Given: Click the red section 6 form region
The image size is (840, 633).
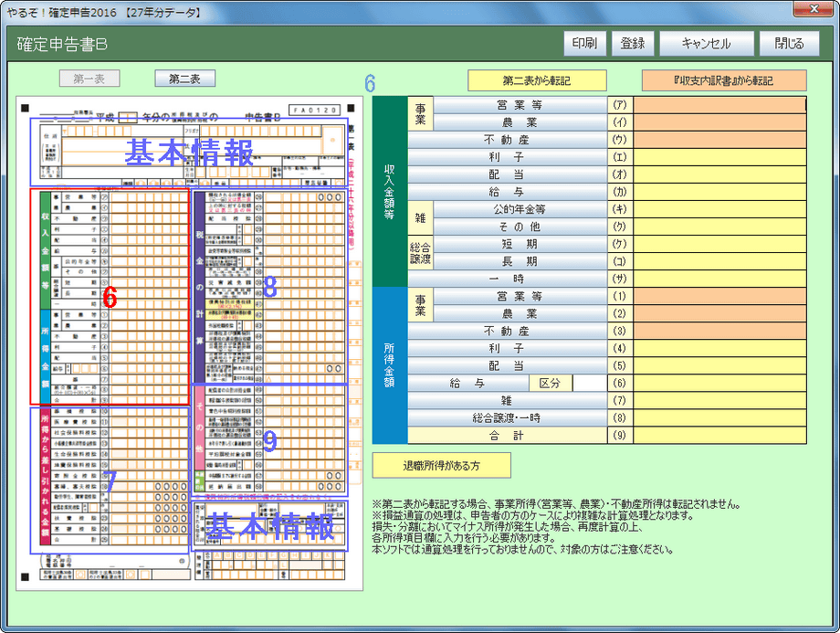Looking at the screenshot, I should click(110, 296).
